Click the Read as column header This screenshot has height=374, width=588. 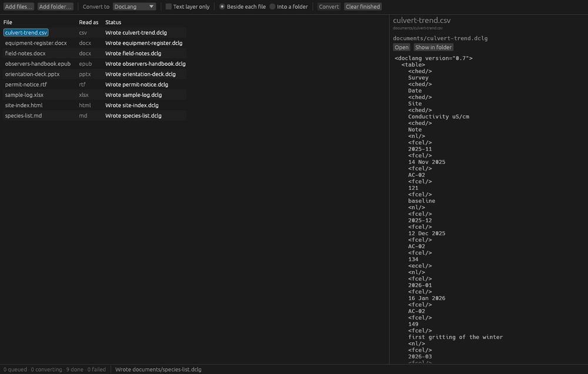pyautogui.click(x=89, y=22)
